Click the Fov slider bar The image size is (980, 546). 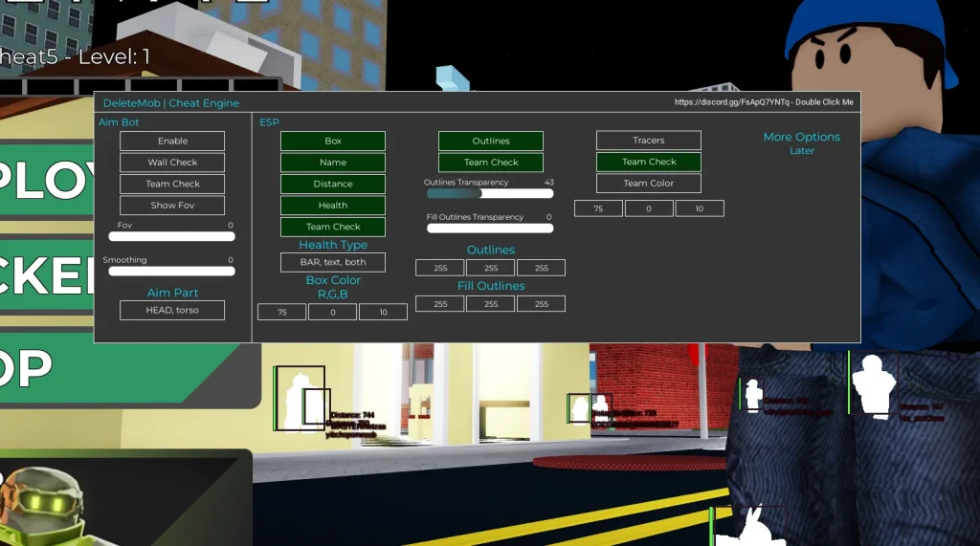(172, 237)
